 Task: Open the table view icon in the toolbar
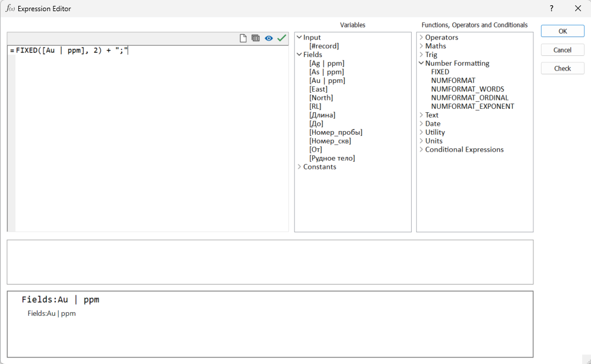pos(256,38)
